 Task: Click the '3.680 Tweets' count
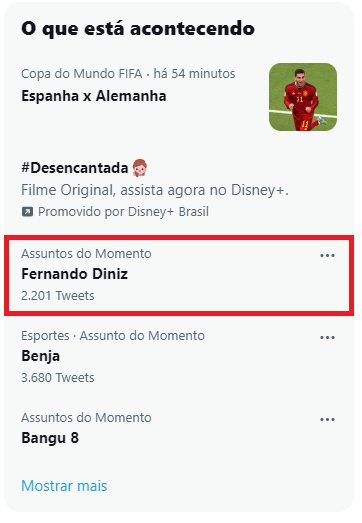tap(58, 378)
